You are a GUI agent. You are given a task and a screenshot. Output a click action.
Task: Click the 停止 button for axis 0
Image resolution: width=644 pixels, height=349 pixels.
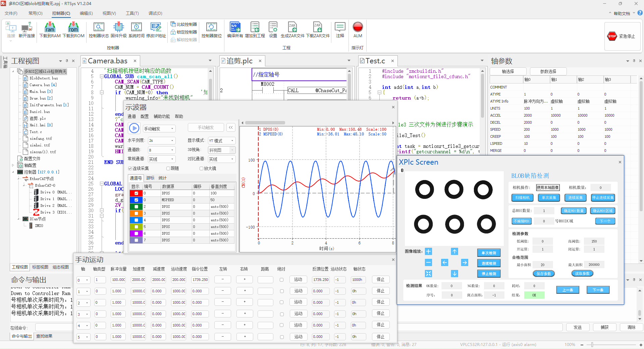click(x=380, y=280)
